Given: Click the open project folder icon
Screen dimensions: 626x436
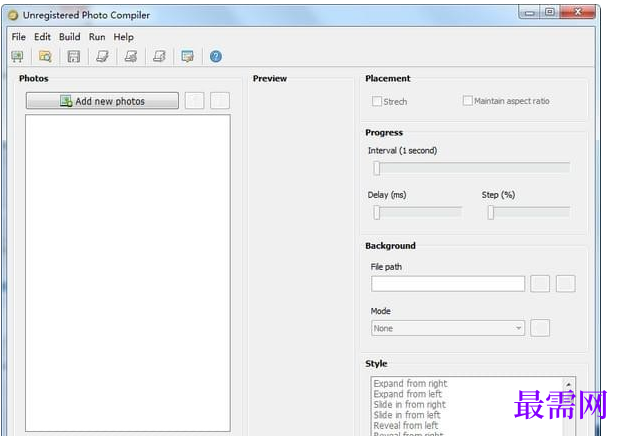Looking at the screenshot, I should 45,56.
